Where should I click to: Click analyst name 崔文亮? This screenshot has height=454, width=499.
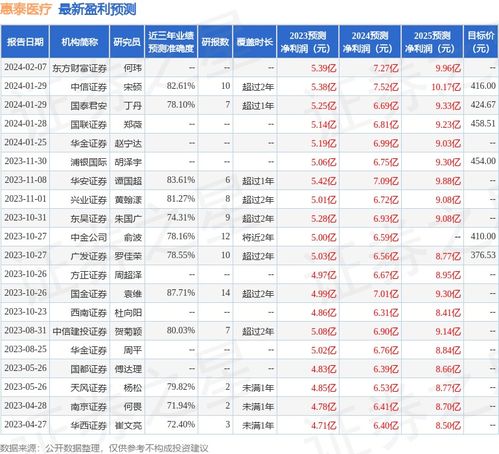click(x=128, y=426)
